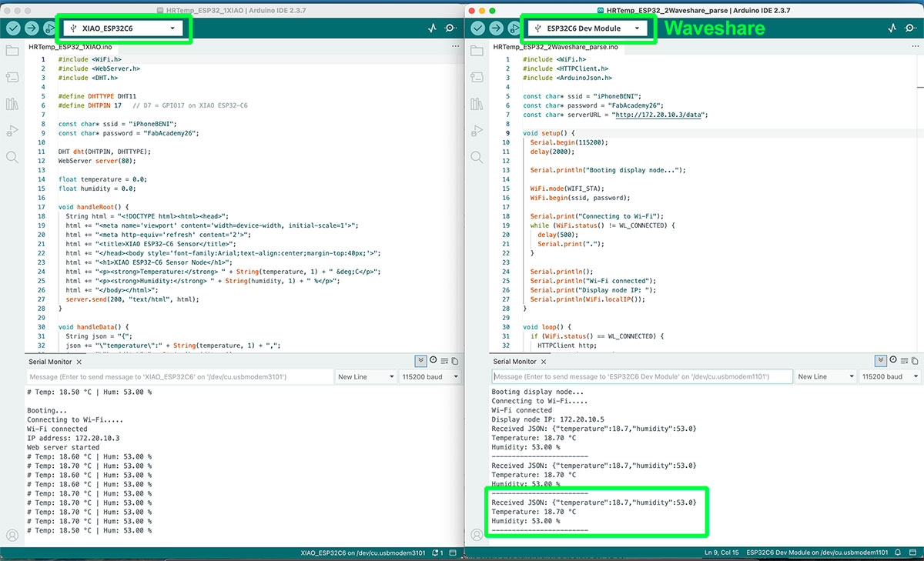Image resolution: width=924 pixels, height=561 pixels.
Task: Open 115200 baud dropdown in Waveshare Serial Monitor
Action: [889, 376]
